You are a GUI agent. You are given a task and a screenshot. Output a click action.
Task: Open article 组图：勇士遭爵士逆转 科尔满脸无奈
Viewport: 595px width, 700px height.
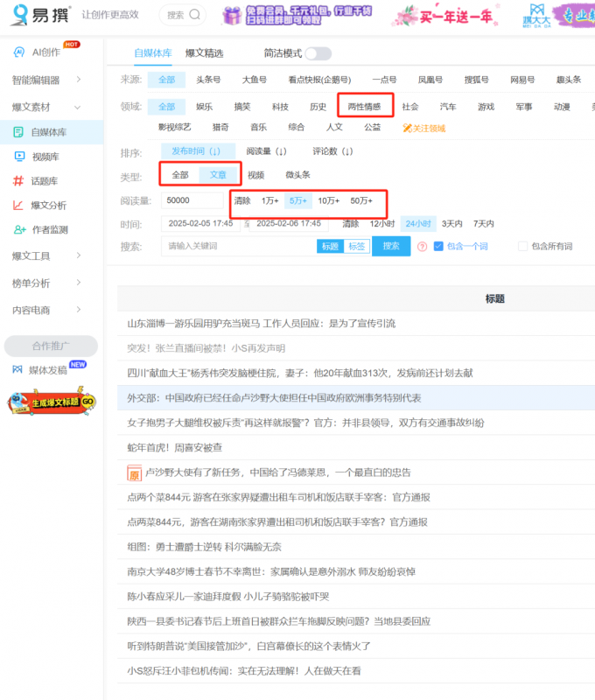click(x=204, y=547)
